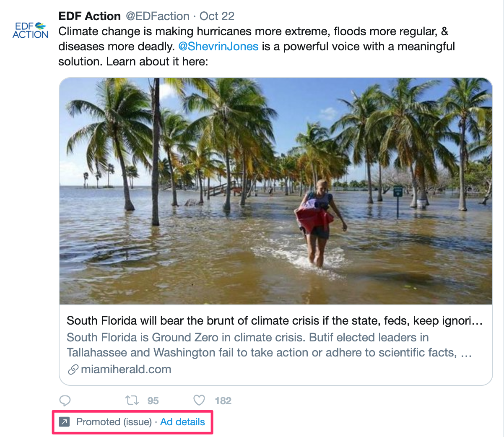Viewport: 504px width, 437px height.
Task: Visit the miamiherald.com source link
Action: [126, 369]
